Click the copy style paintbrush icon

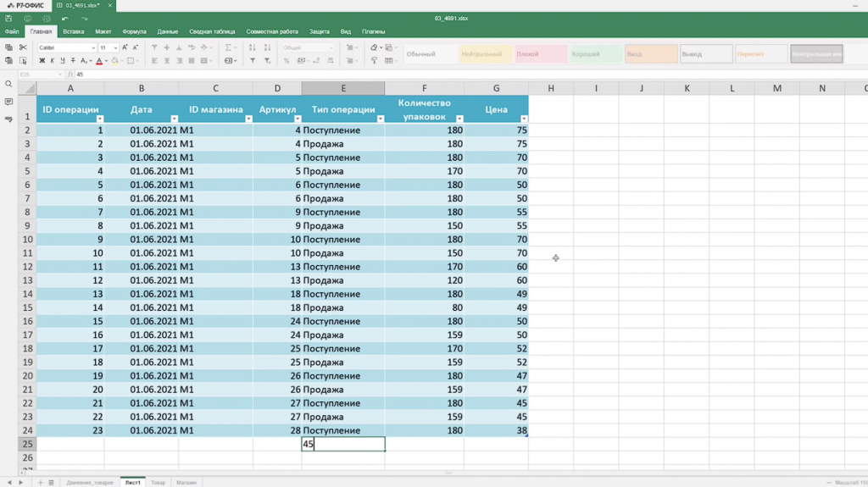click(374, 61)
